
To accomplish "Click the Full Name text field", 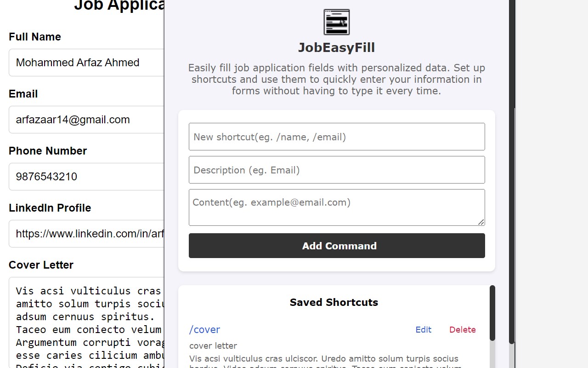I will point(86,63).
